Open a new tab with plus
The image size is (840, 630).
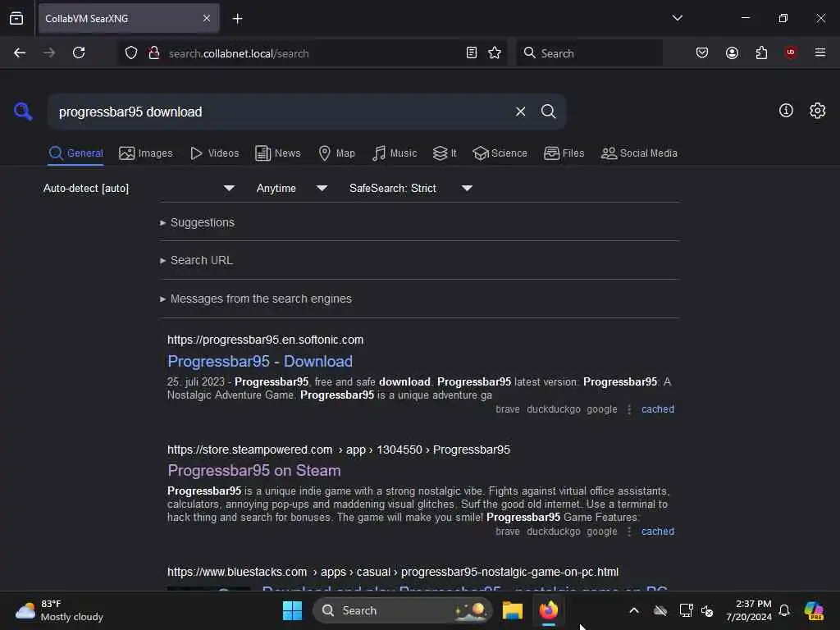pos(237,19)
